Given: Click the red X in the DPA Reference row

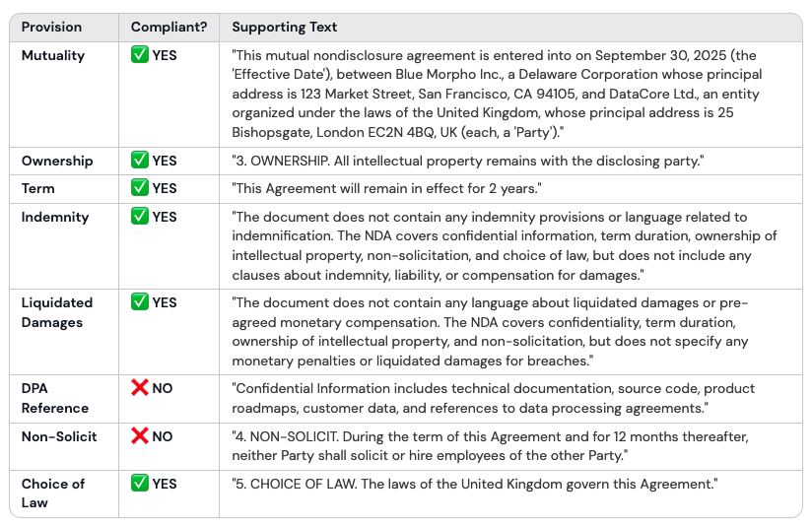Looking at the screenshot, I should point(140,388).
